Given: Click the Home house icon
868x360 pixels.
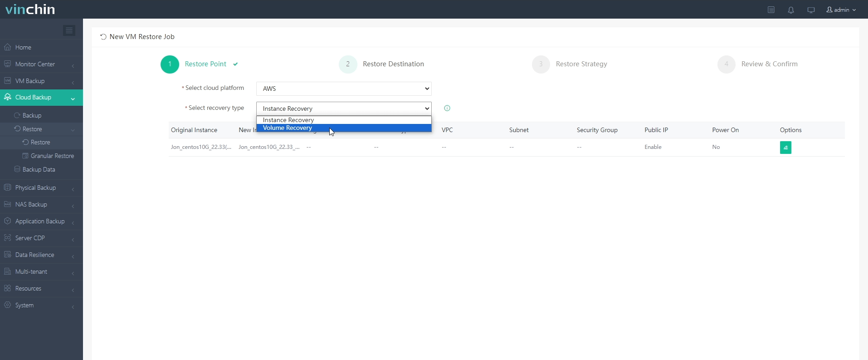Looking at the screenshot, I should click(7, 47).
